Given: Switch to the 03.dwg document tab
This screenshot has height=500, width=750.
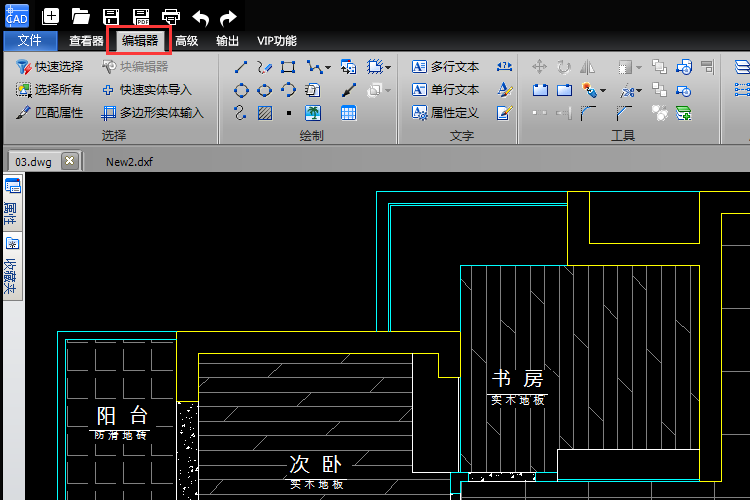Looking at the screenshot, I should click(33, 162).
